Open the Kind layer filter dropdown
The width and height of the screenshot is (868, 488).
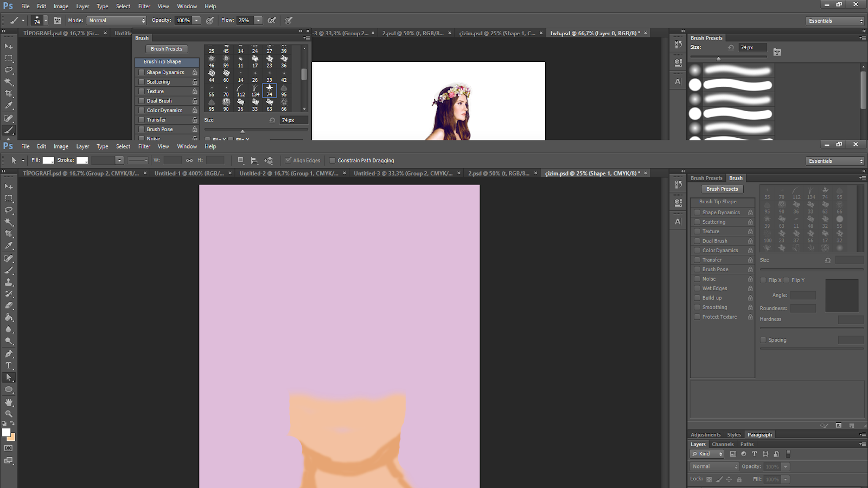(x=707, y=454)
